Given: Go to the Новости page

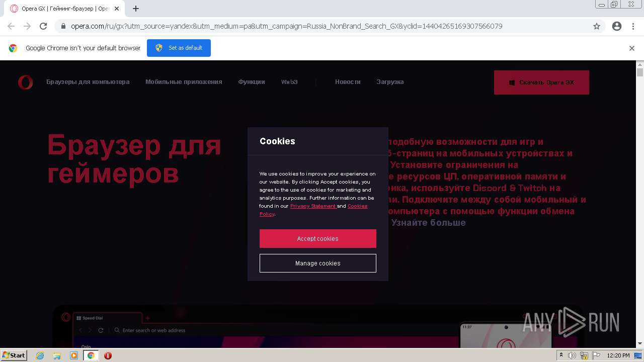Looking at the screenshot, I should coord(348,82).
